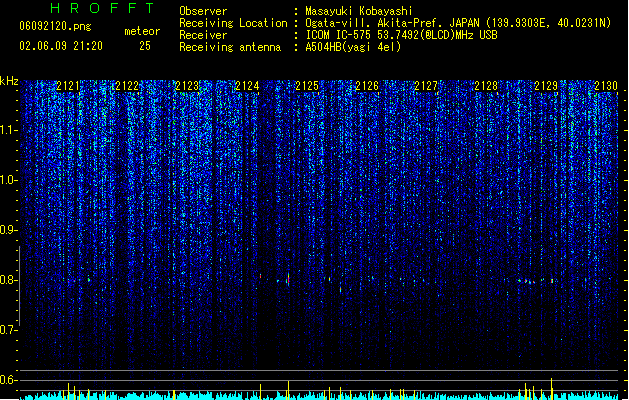This screenshot has width=629, height=400.
Task: Click the 'Receiving antenna' label
Action: pos(230,47)
